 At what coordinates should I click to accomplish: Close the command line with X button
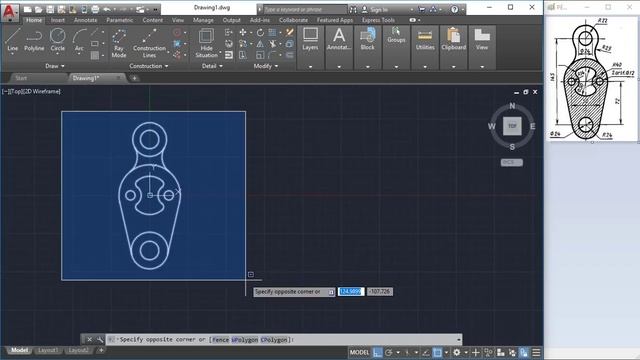[x=89, y=339]
